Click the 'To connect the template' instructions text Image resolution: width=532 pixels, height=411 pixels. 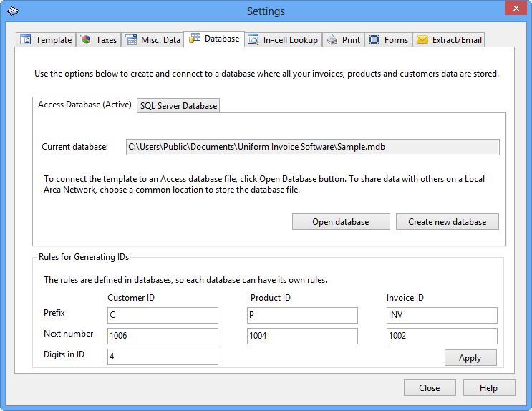(x=264, y=184)
